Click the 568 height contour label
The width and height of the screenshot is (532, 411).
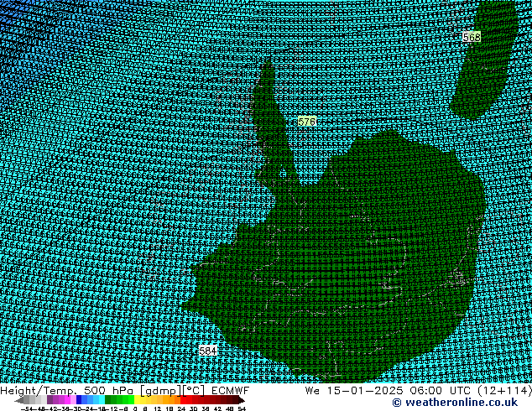click(x=472, y=37)
